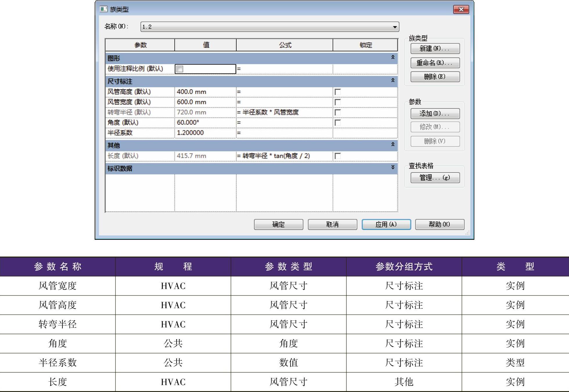Image resolution: width=569 pixels, height=392 pixels.
Task: Edit formula 半径系数 * 风管宽度
Action: 284,112
